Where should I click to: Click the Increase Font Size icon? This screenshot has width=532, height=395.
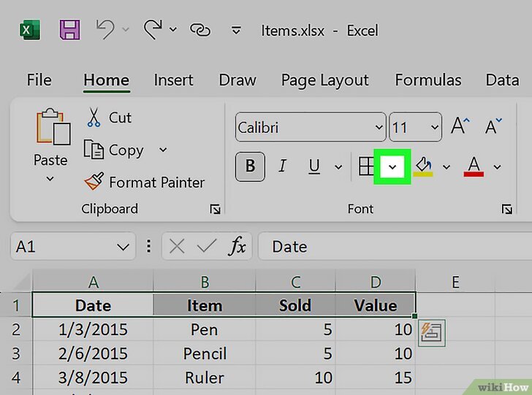pos(460,126)
